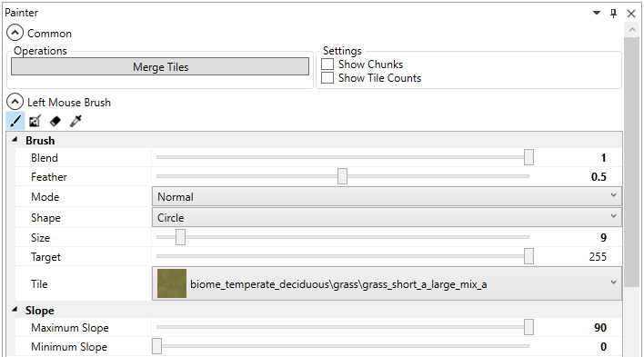The width and height of the screenshot is (644, 357).
Task: Close the Painter panel
Action: pyautogui.click(x=631, y=14)
